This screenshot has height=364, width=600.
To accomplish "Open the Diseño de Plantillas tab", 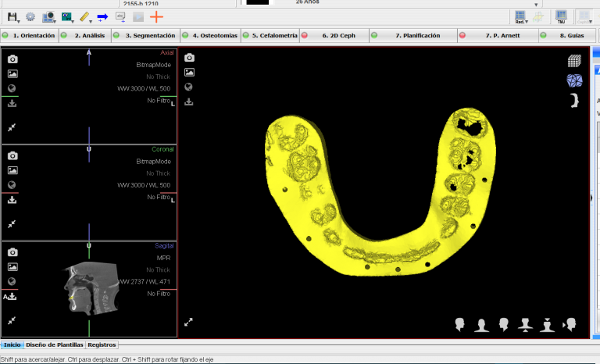I will click(55, 344).
